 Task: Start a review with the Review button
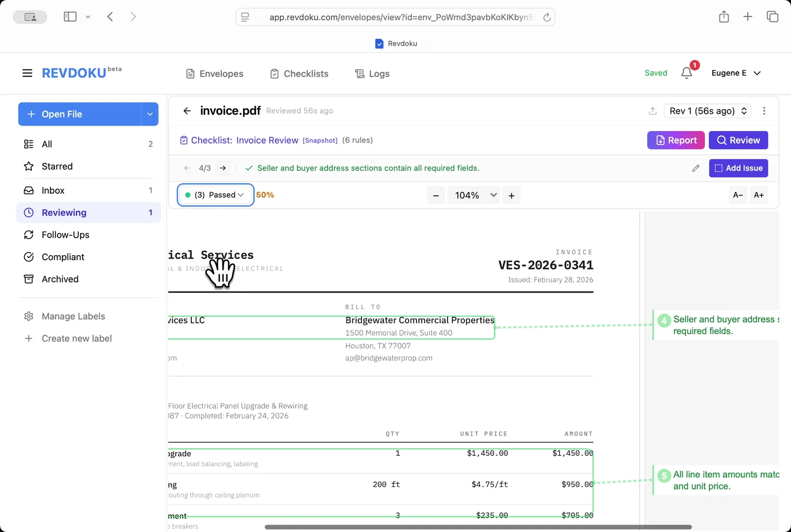pyautogui.click(x=738, y=140)
